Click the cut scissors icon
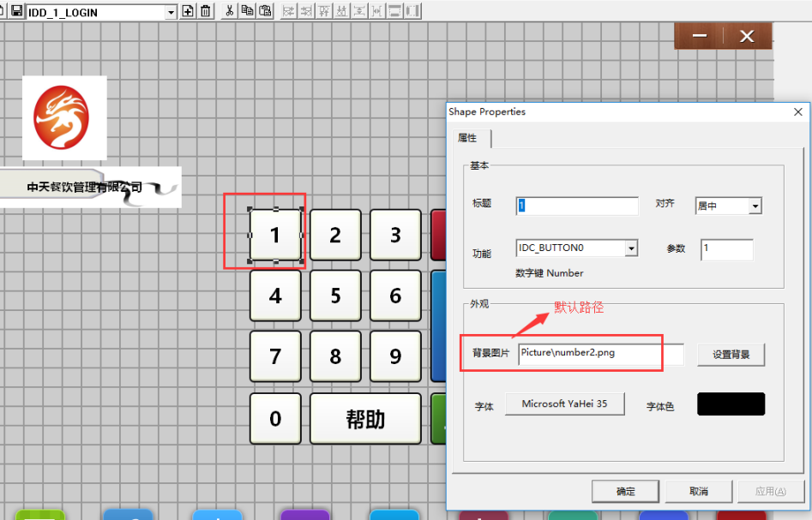The image size is (812, 520). point(230,11)
